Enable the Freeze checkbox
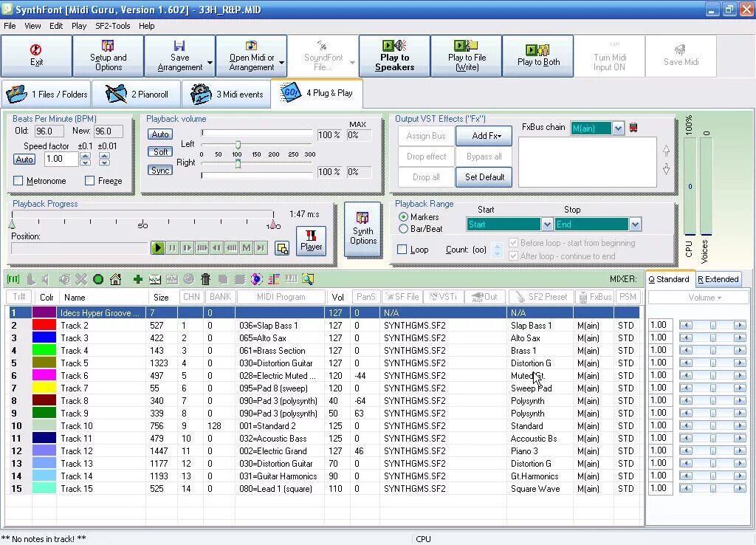756x545 pixels. [89, 181]
